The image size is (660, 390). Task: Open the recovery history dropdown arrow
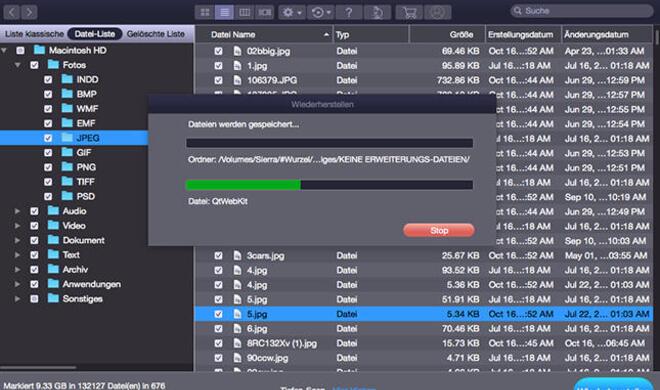coord(329,13)
